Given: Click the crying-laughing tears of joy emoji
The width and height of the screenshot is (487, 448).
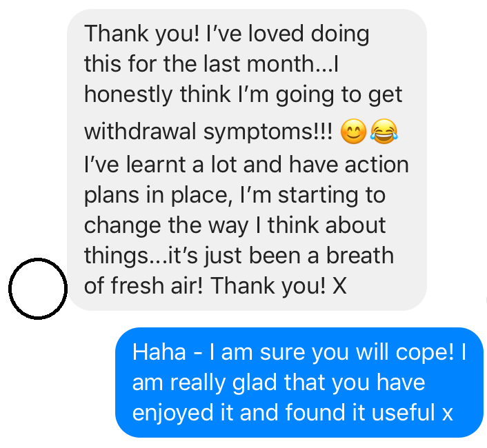Looking at the screenshot, I should coord(384,131).
